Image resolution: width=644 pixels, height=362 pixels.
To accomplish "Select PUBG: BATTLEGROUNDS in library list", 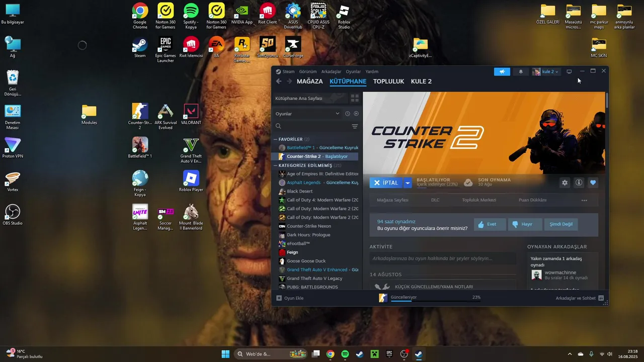I will 315,287.
